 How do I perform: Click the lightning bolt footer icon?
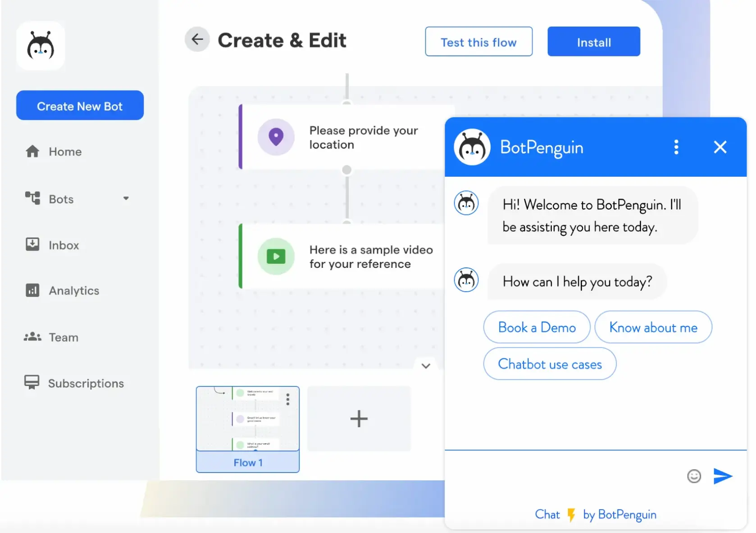point(571,515)
